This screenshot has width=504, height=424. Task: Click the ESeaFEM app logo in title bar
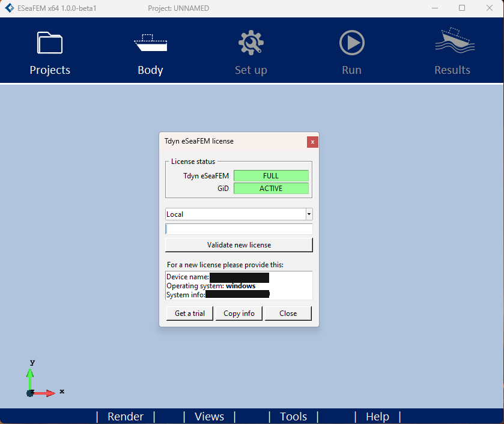(x=10, y=8)
